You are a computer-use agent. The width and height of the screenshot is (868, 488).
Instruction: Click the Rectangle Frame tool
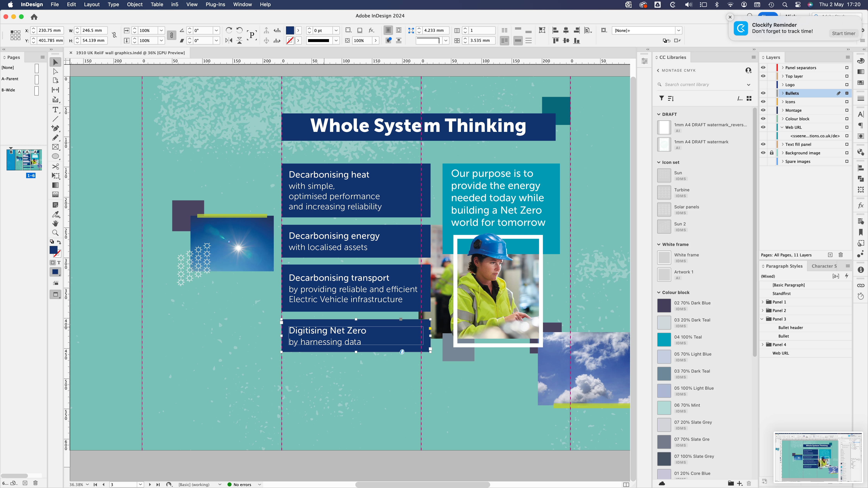tap(55, 147)
